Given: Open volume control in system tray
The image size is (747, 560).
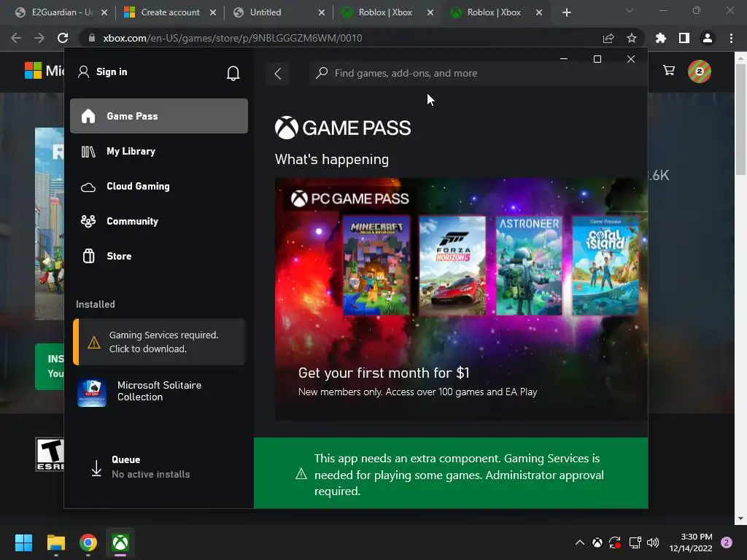Looking at the screenshot, I should pyautogui.click(x=653, y=542).
